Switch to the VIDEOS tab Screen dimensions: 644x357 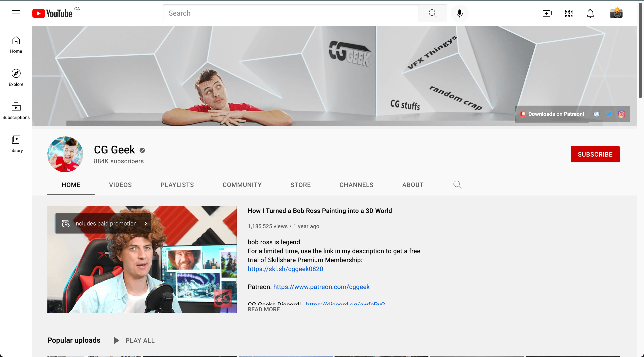tap(120, 185)
